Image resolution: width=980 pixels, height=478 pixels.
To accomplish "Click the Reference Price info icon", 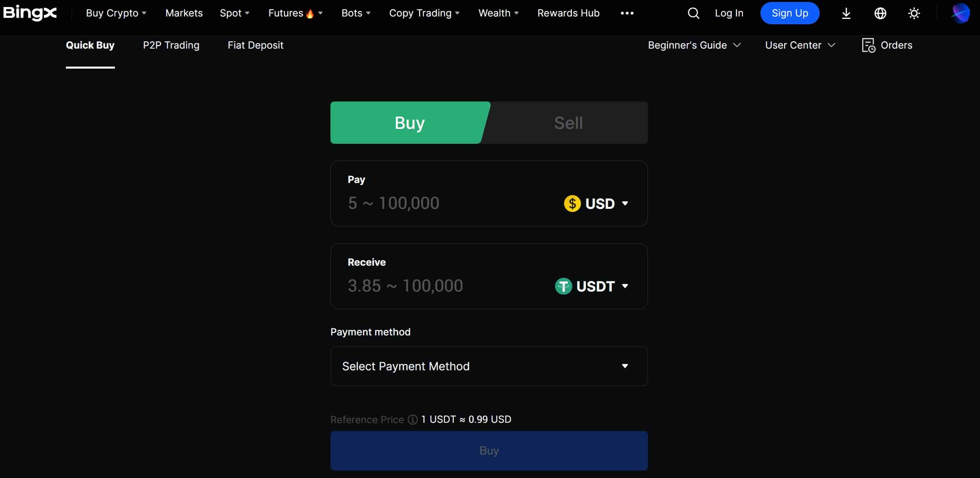I will (413, 420).
